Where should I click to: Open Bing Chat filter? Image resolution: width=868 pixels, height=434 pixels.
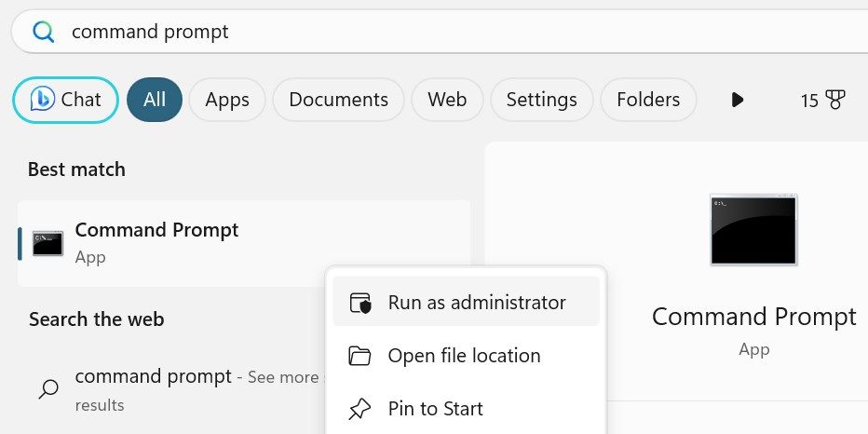(65, 100)
